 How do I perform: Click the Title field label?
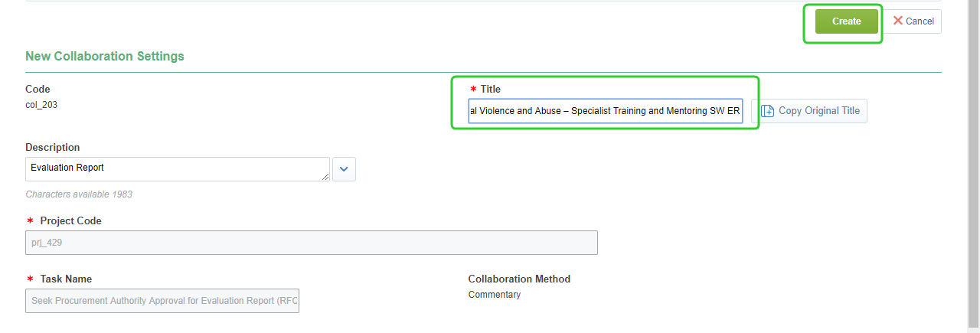[490, 90]
